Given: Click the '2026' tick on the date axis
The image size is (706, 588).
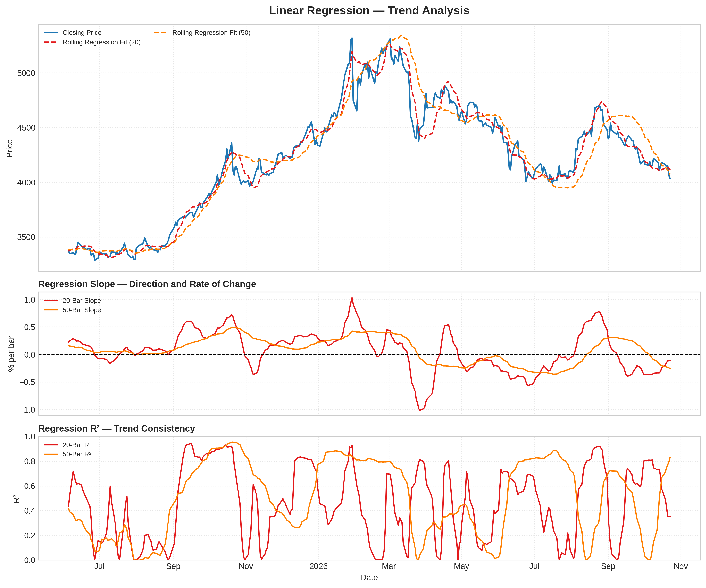Looking at the screenshot, I should pos(318,566).
